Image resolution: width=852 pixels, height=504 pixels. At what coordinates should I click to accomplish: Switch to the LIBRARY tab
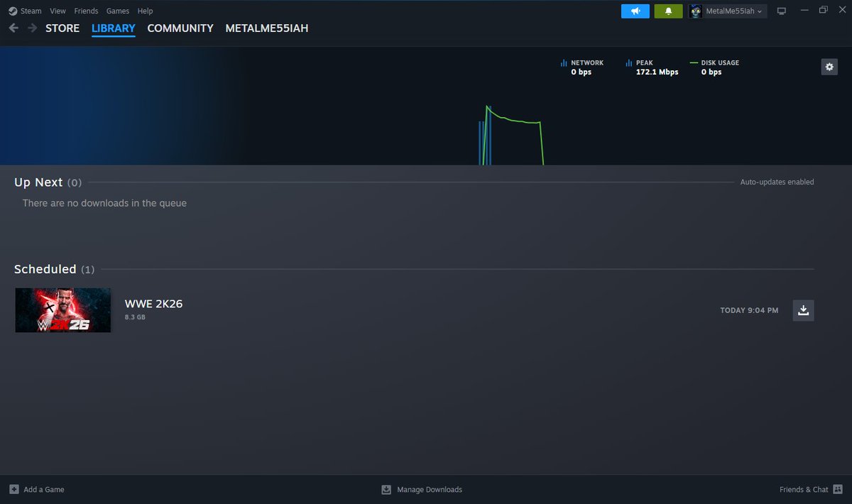tap(113, 28)
